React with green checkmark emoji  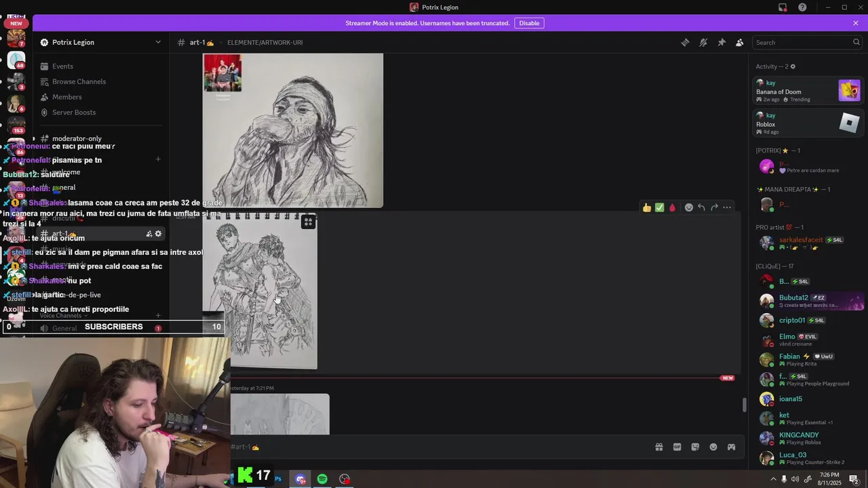(660, 207)
